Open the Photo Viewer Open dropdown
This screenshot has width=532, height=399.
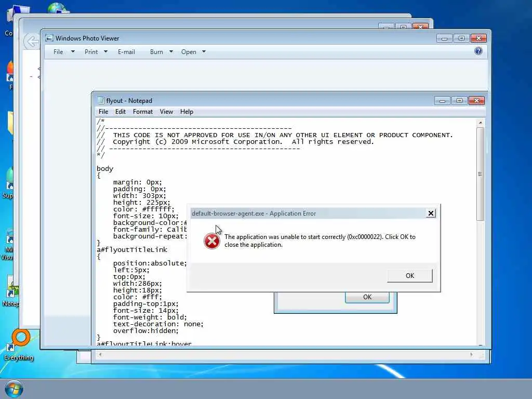(x=193, y=52)
